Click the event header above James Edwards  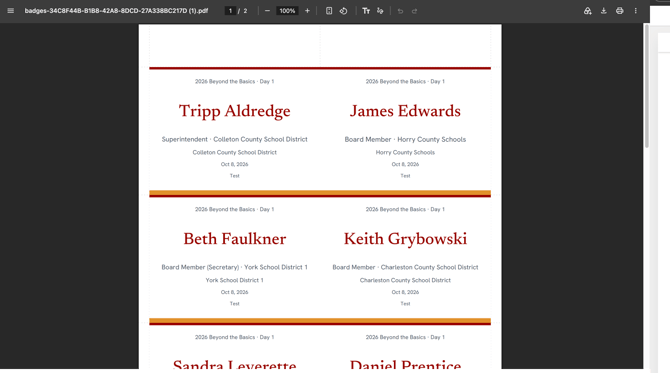(405, 81)
